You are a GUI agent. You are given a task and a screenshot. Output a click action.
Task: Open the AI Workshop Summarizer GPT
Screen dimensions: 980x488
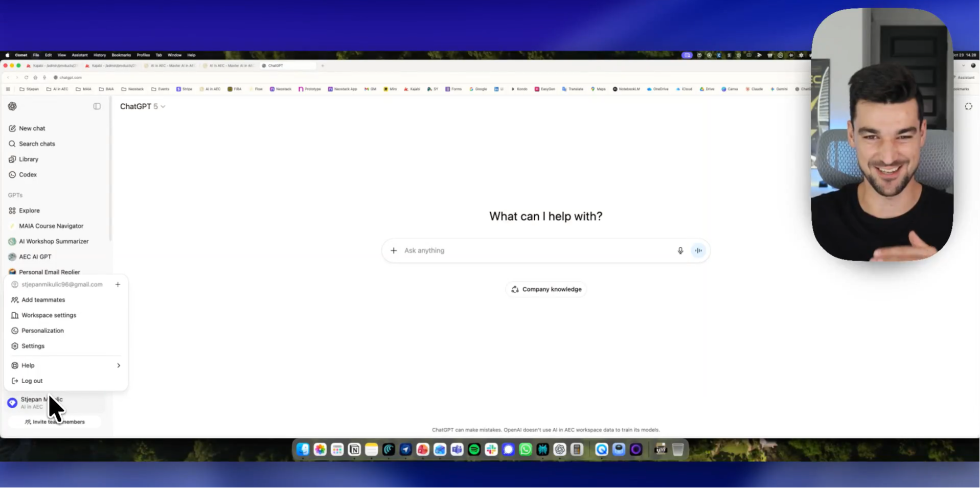[x=49, y=241]
